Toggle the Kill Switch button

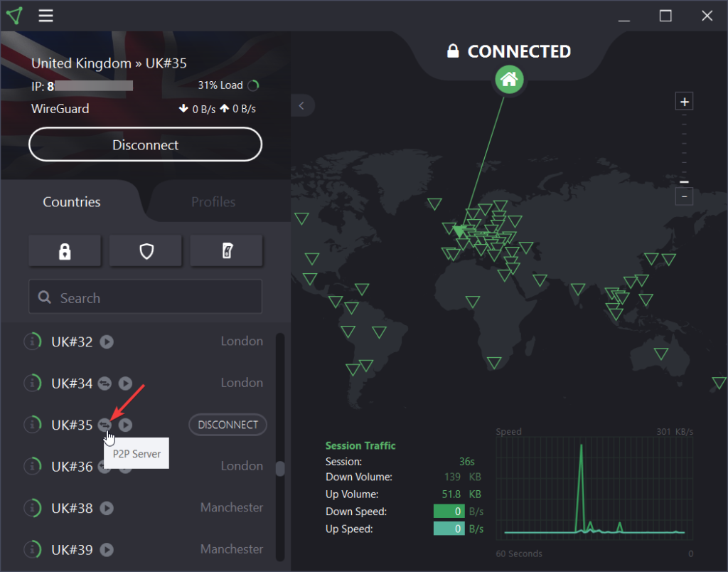click(227, 250)
